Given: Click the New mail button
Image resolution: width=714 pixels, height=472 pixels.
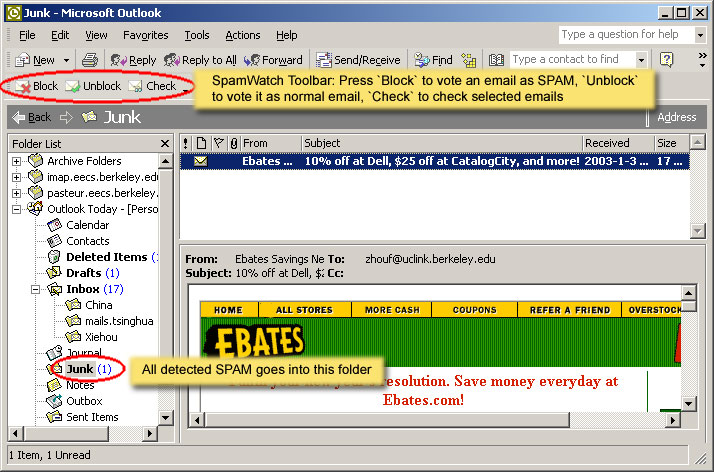Looking at the screenshot, I should (x=35, y=60).
